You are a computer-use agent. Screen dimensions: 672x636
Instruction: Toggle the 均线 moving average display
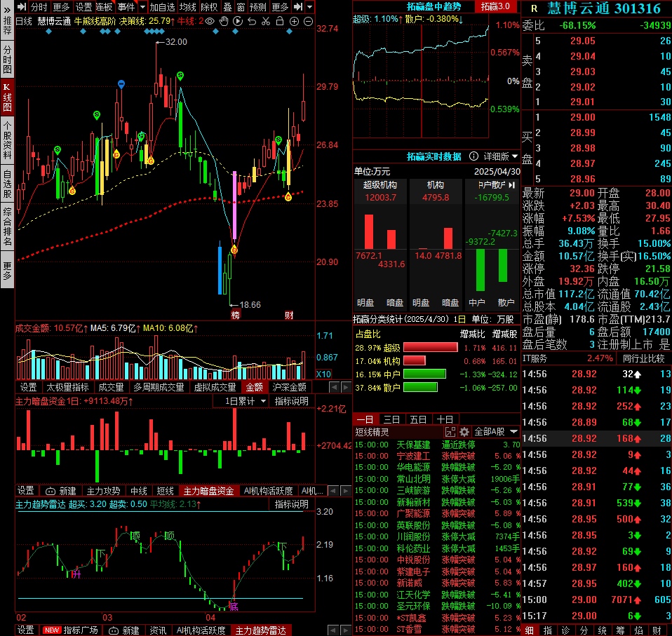[188, 7]
